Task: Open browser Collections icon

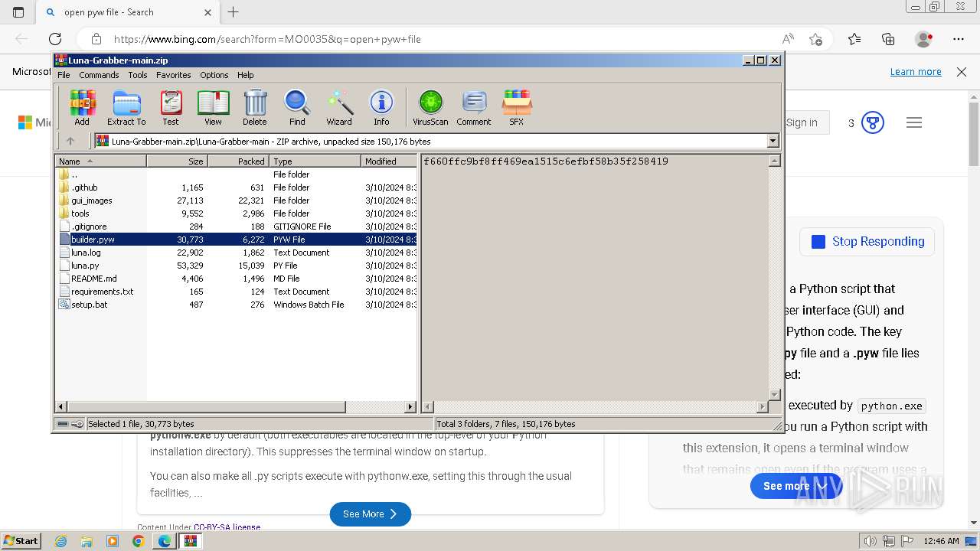Action: pos(888,39)
